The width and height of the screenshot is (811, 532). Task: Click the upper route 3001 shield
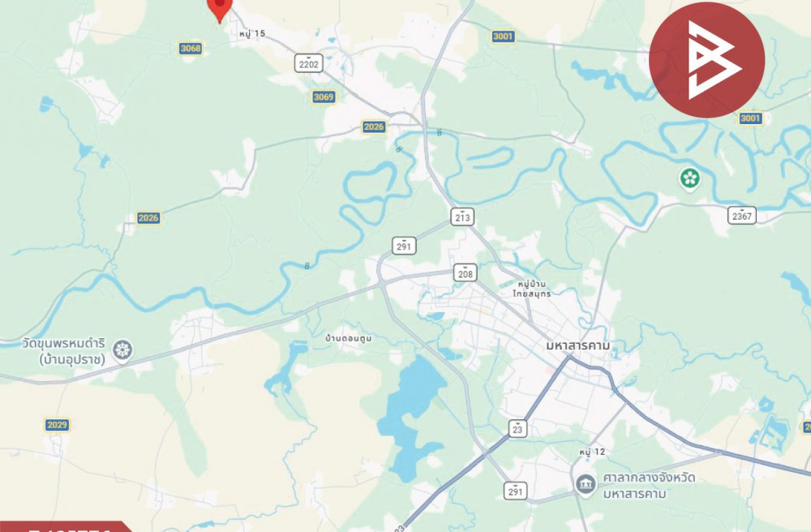click(503, 36)
